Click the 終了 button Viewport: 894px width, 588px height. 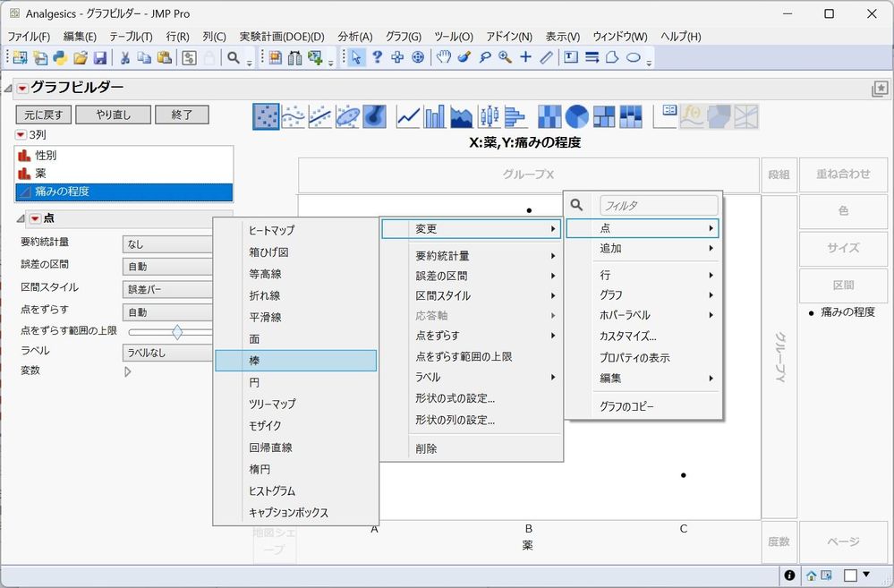click(182, 115)
